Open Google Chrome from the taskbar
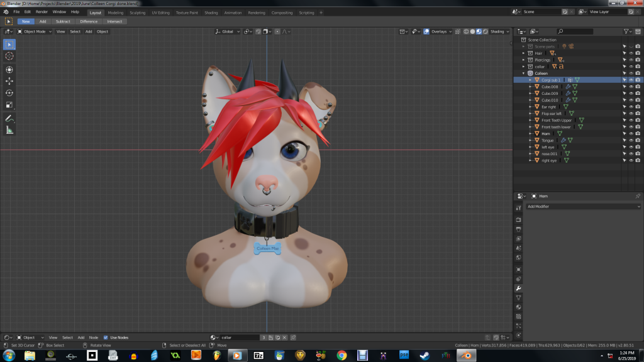Viewport: 644px width, 362px height. (341, 356)
